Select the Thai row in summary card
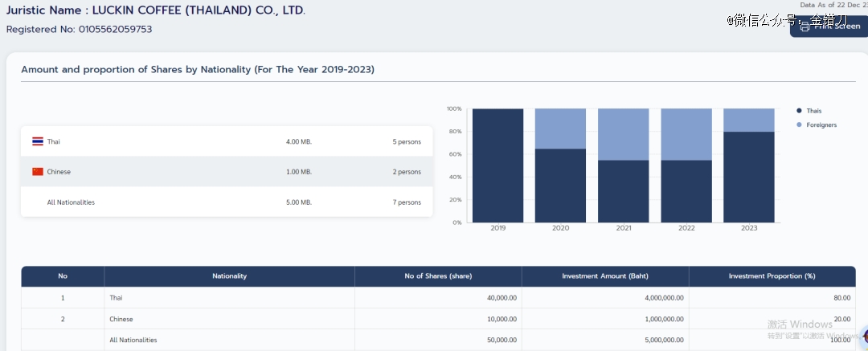868x351 pixels. (x=227, y=141)
